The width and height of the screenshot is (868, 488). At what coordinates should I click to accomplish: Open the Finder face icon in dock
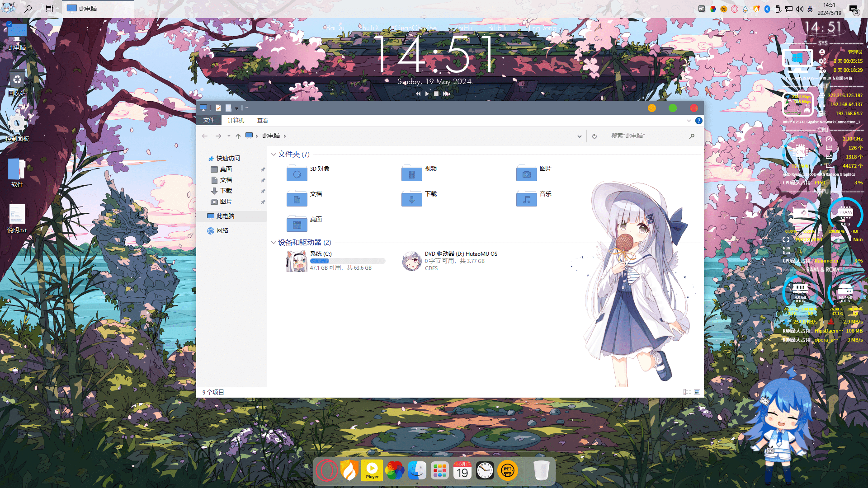(x=417, y=470)
